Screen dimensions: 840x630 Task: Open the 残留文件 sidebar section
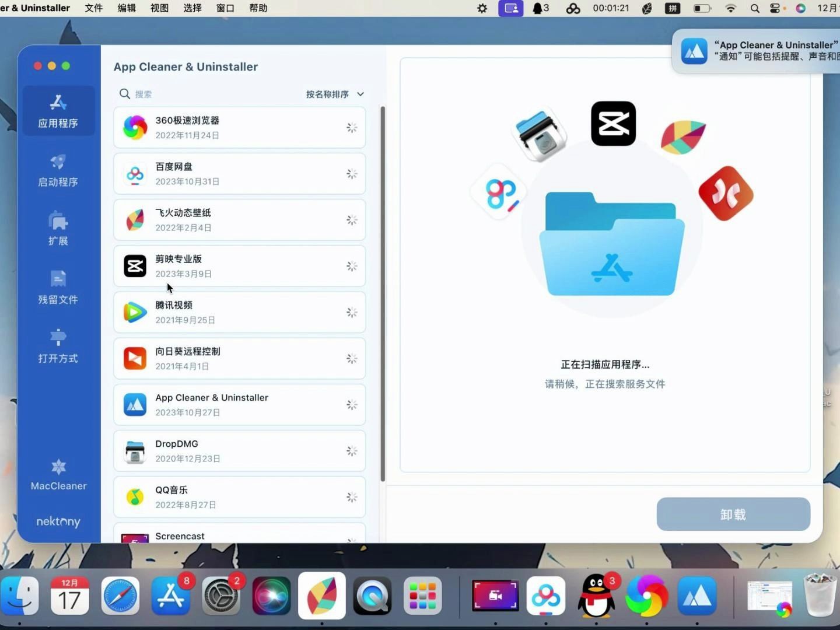(x=58, y=288)
